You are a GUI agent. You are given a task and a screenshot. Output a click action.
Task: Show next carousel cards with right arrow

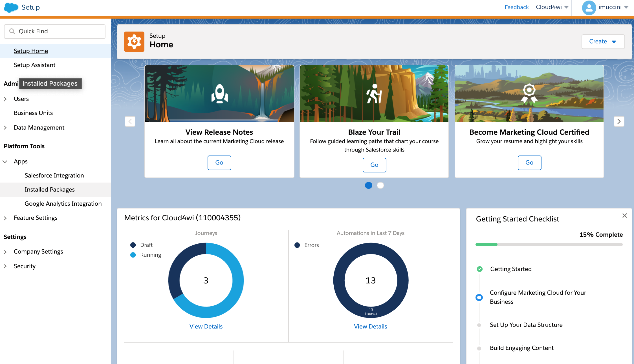point(619,121)
